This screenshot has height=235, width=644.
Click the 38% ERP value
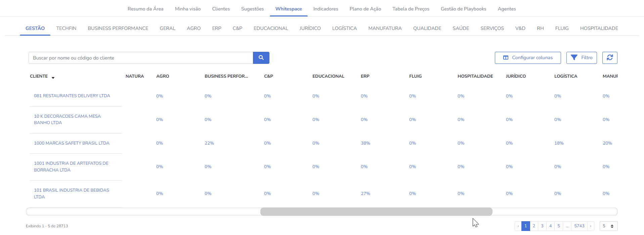(366, 143)
